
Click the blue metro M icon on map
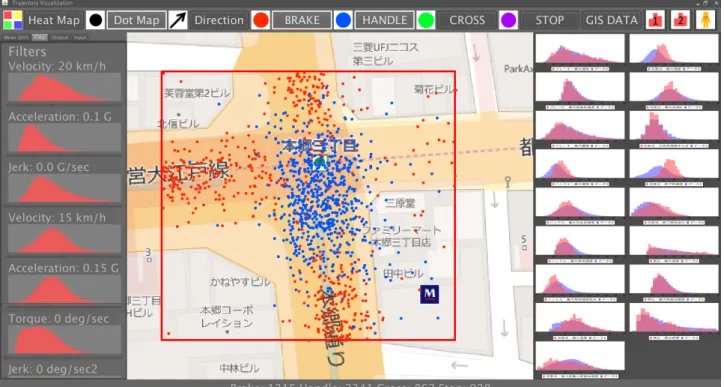pyautogui.click(x=429, y=294)
